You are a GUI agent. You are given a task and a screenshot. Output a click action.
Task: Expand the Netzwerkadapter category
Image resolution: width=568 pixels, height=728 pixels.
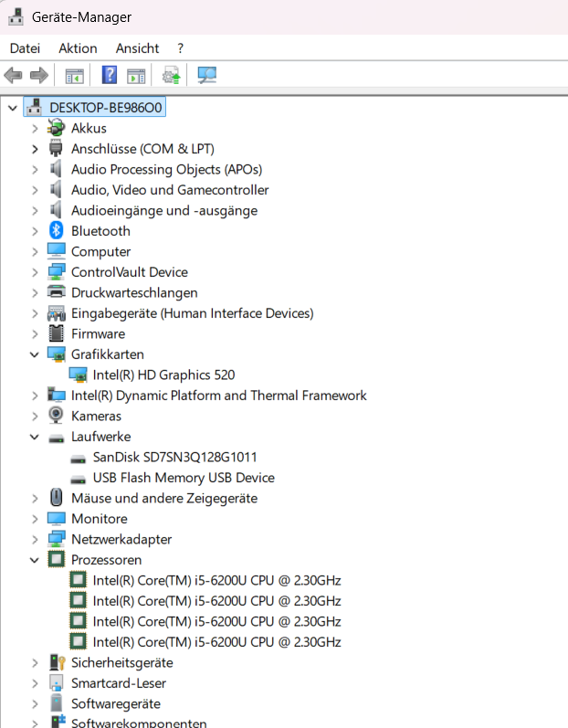[35, 540]
